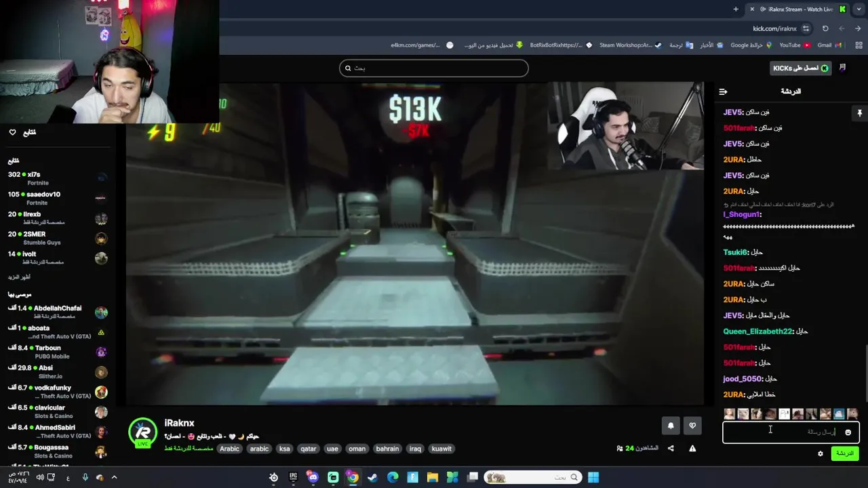
Task: Open the Steam Workshop bookmark
Action: point(630,45)
